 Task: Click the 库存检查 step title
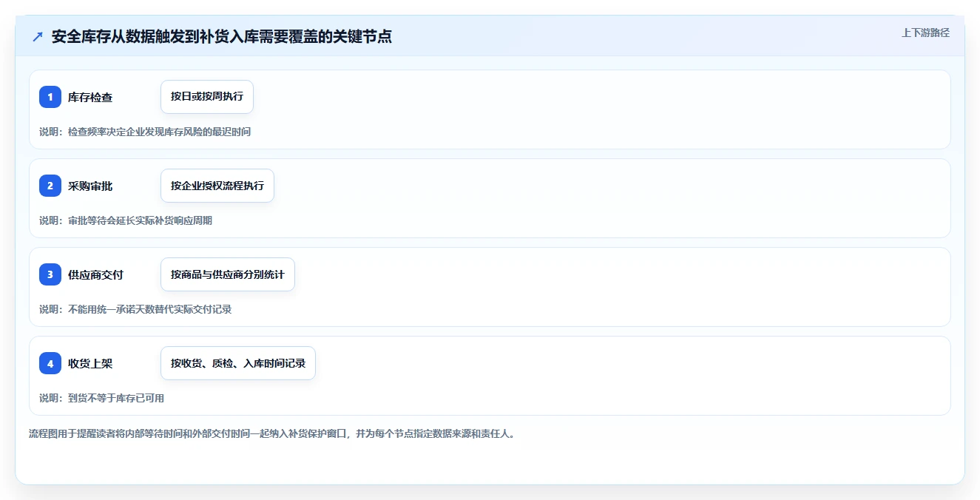pos(90,97)
